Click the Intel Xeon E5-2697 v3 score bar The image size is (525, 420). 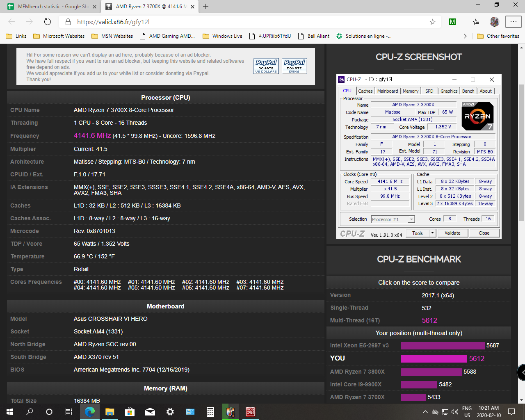coord(443,345)
